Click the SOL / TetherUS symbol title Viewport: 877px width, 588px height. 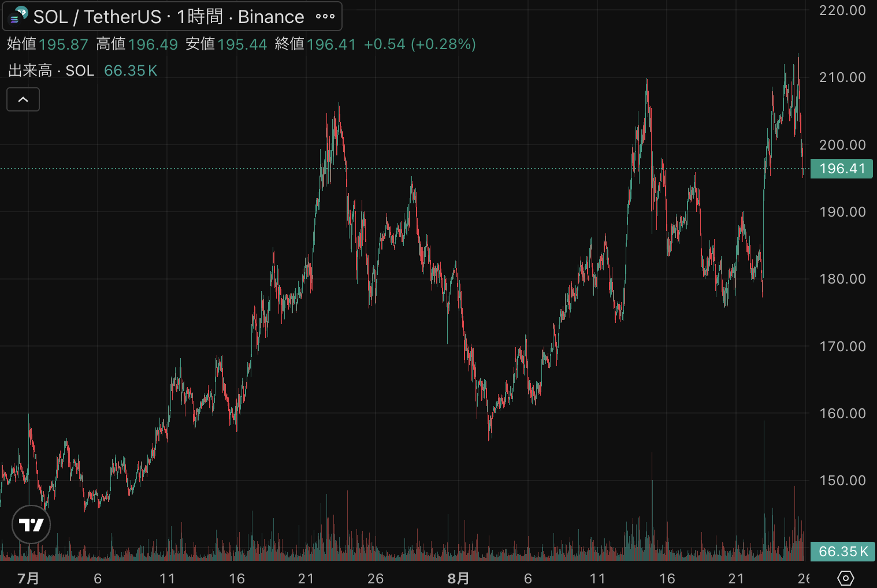click(97, 17)
